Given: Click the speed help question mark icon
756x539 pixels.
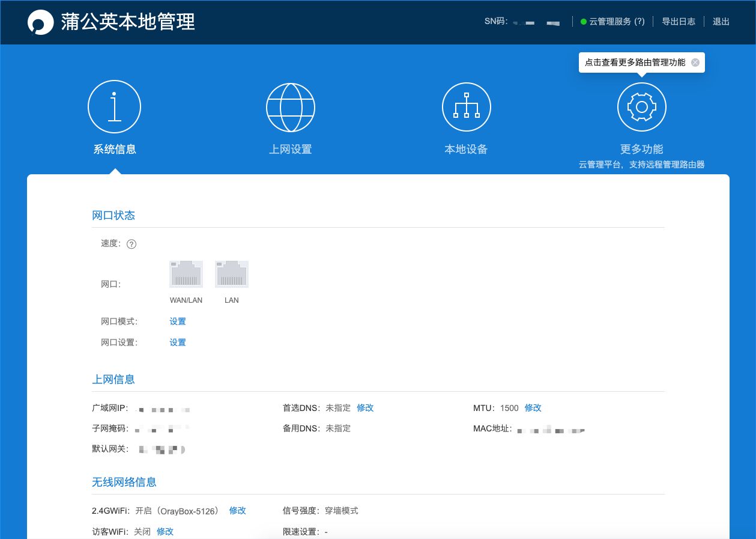Looking at the screenshot, I should tap(132, 244).
